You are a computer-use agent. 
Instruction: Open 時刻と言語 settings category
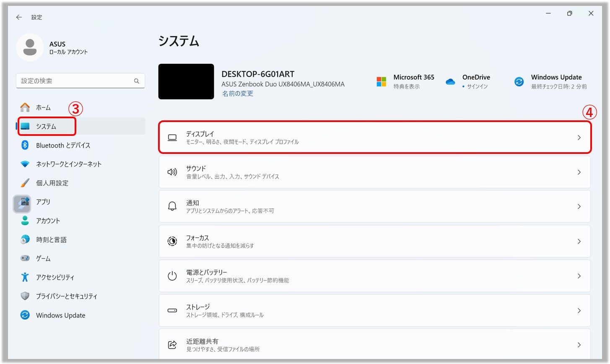click(81, 239)
